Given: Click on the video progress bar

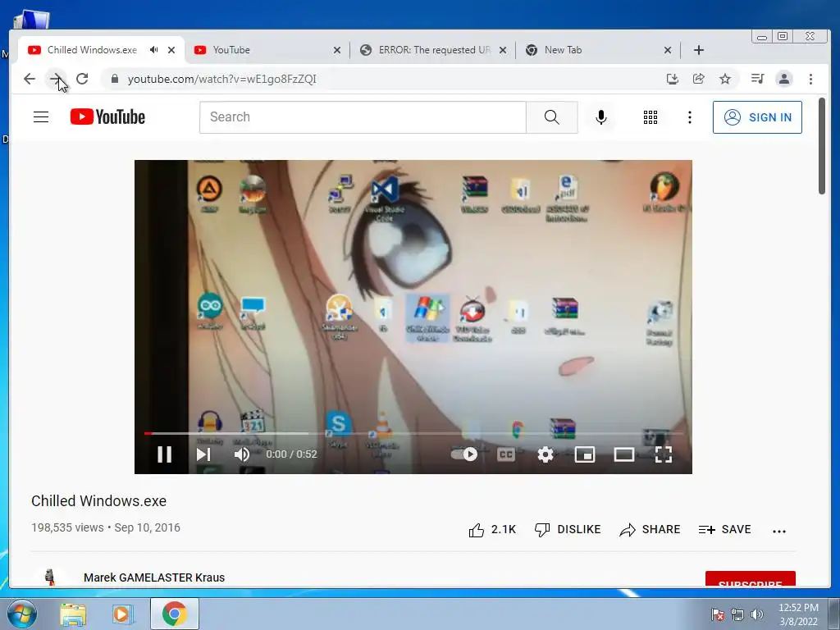Looking at the screenshot, I should pyautogui.click(x=413, y=433).
